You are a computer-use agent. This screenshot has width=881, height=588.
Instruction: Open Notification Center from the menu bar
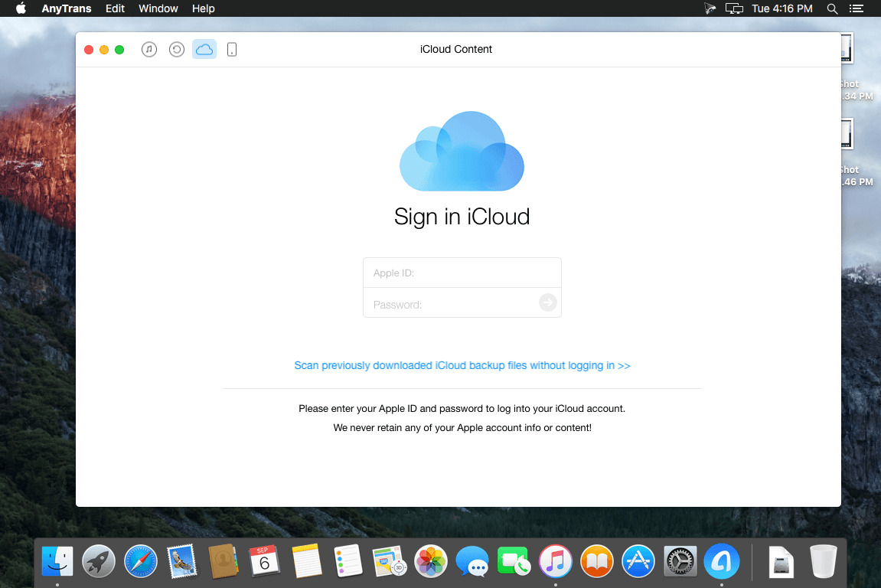pos(857,8)
